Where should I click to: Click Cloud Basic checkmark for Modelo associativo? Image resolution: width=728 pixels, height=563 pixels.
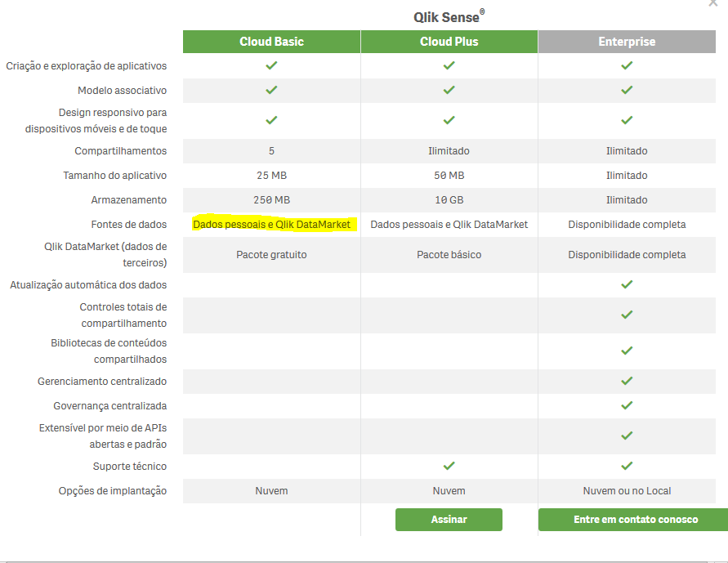click(271, 90)
